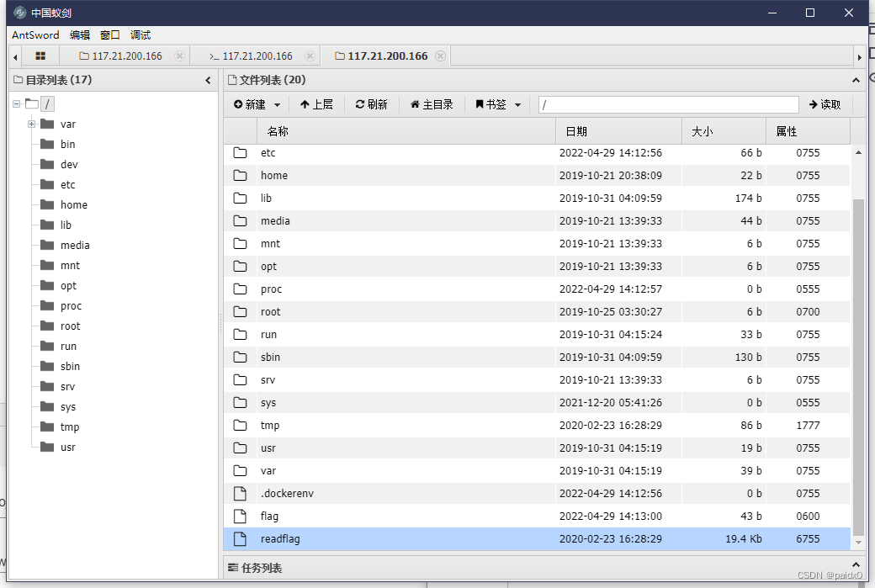Sort by 日期 column header
The image size is (875, 588).
pos(619,132)
